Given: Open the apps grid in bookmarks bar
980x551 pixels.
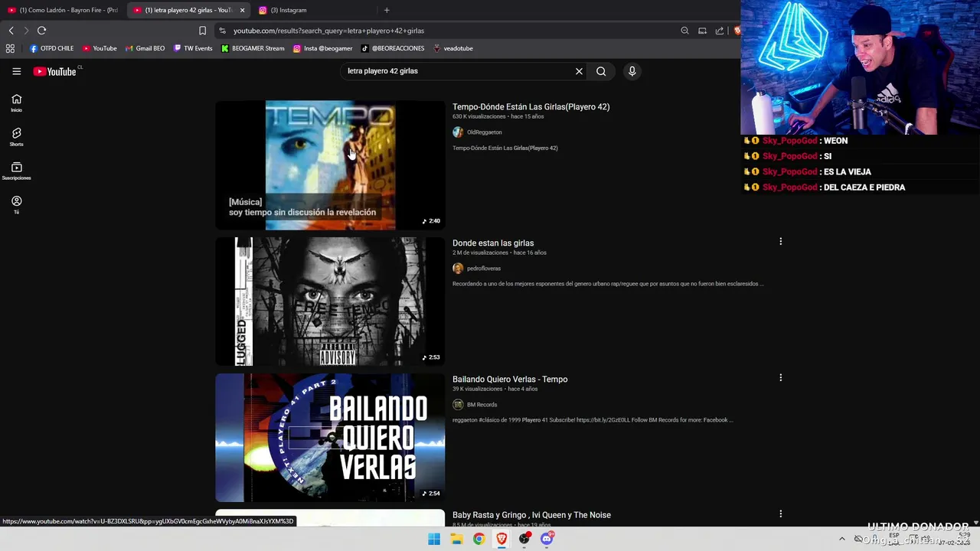Looking at the screenshot, I should pyautogui.click(x=10, y=48).
